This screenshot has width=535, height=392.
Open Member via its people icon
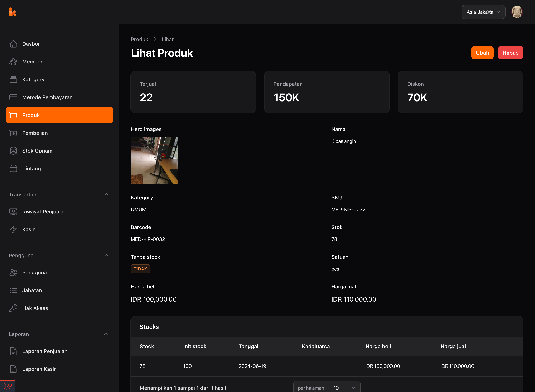pos(13,62)
